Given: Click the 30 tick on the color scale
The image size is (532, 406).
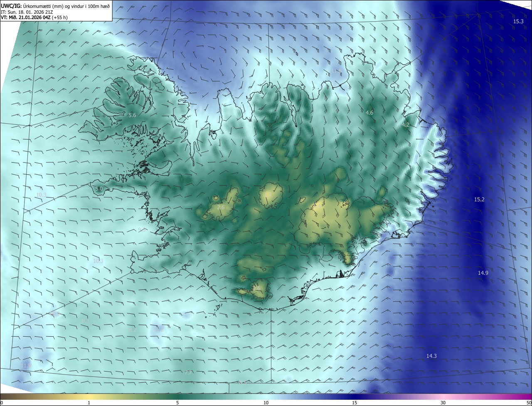Looking at the screenshot, I should (x=443, y=403).
